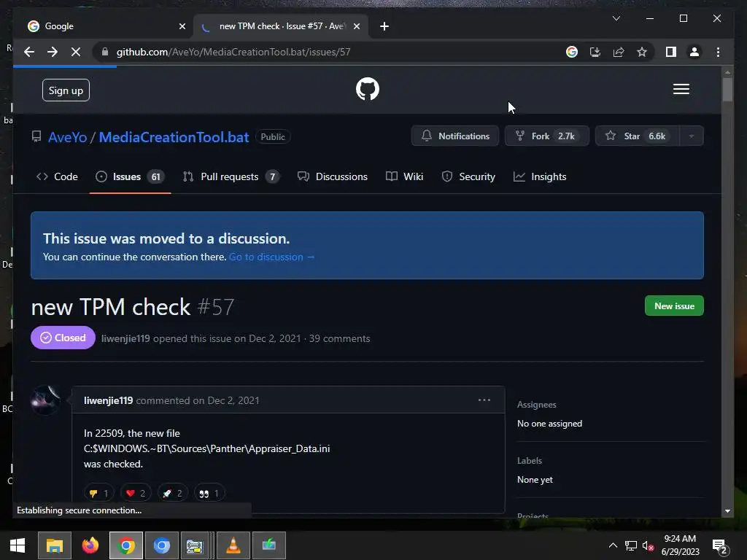
Task: Toggle the browser side panel
Action: pyautogui.click(x=671, y=52)
